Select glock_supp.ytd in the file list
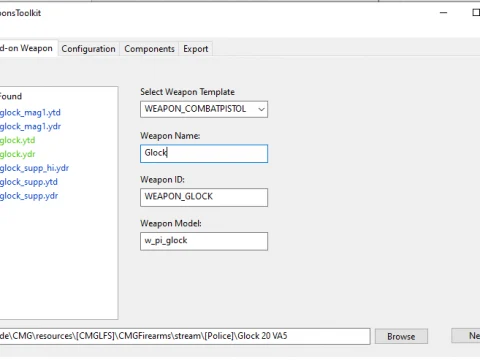Image resolution: width=480 pixels, height=360 pixels. 29,182
